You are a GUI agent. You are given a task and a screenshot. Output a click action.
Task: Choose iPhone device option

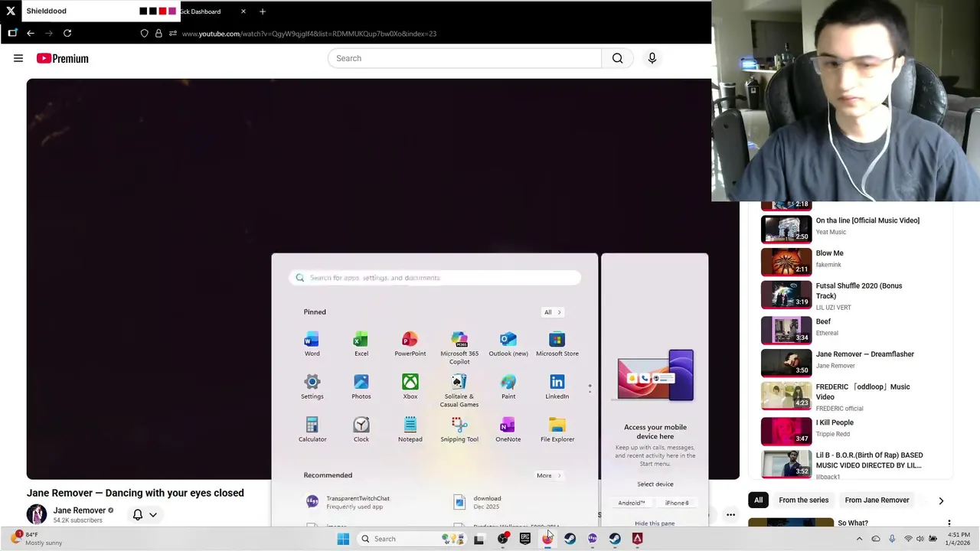[677, 503]
